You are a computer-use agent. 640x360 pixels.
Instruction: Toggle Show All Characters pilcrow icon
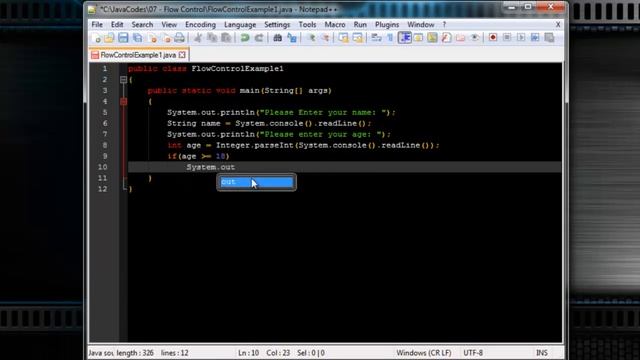click(x=390, y=38)
